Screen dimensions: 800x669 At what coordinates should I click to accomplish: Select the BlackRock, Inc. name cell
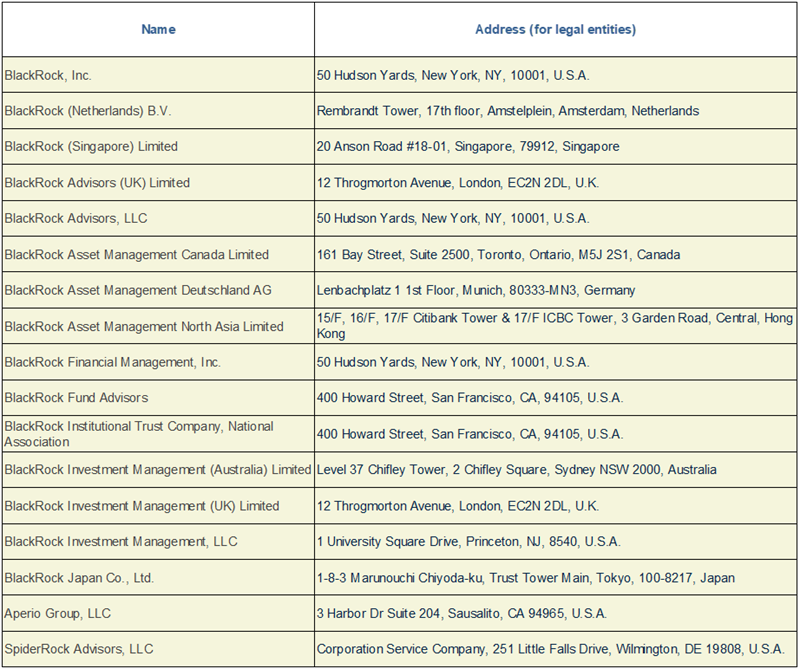pos(158,75)
